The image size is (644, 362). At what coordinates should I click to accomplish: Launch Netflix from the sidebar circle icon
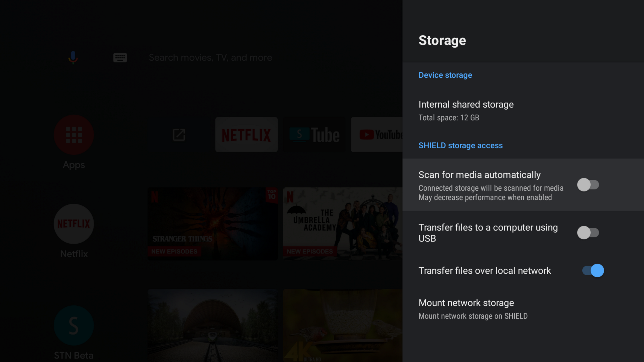74,224
